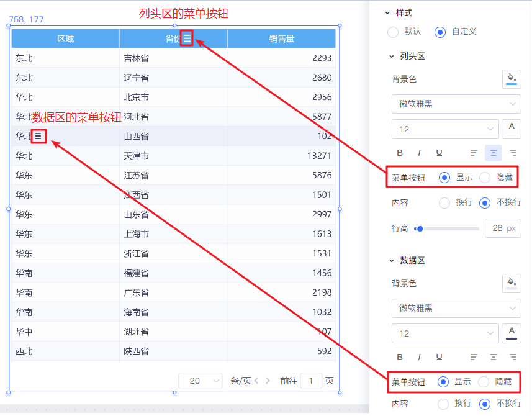The image size is (532, 416).
Task: Enable 换行 for 列头区 content
Action: pos(444,203)
